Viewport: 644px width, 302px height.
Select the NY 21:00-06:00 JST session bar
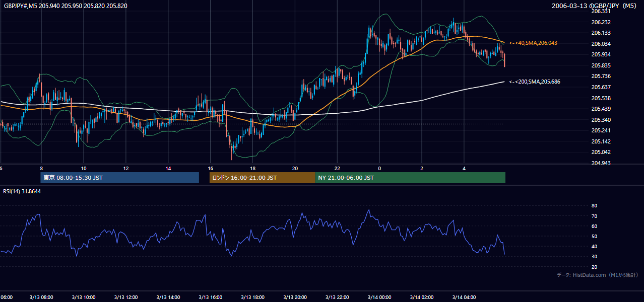pos(410,178)
